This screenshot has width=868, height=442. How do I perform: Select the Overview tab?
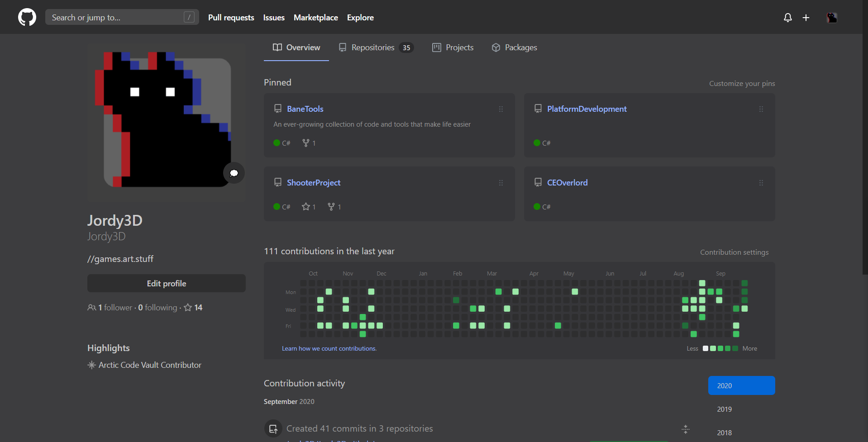296,48
